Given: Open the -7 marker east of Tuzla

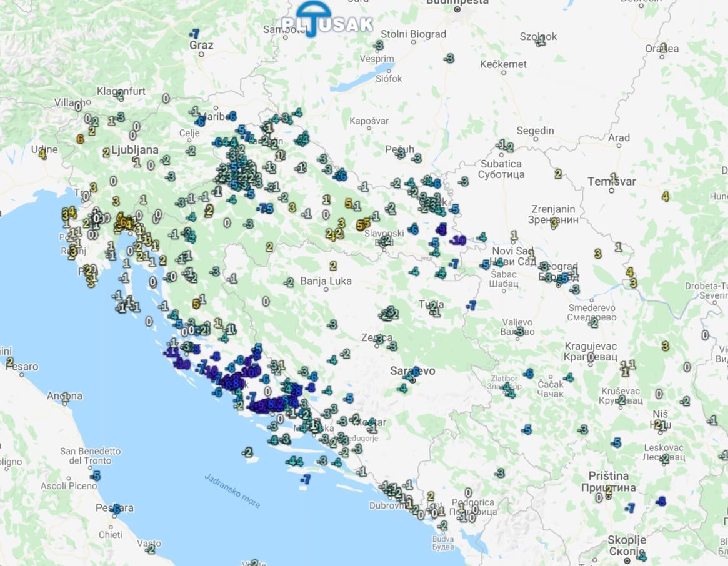Looking at the screenshot, I should point(471,305).
